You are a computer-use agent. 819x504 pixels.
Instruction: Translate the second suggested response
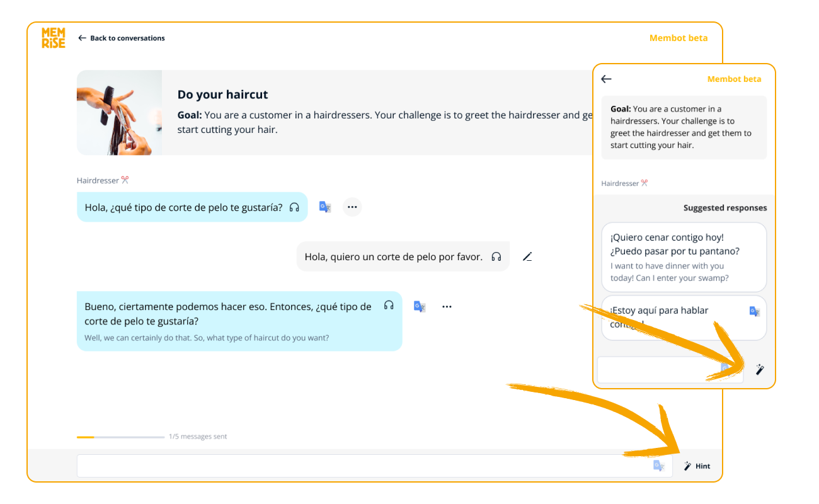coord(754,311)
